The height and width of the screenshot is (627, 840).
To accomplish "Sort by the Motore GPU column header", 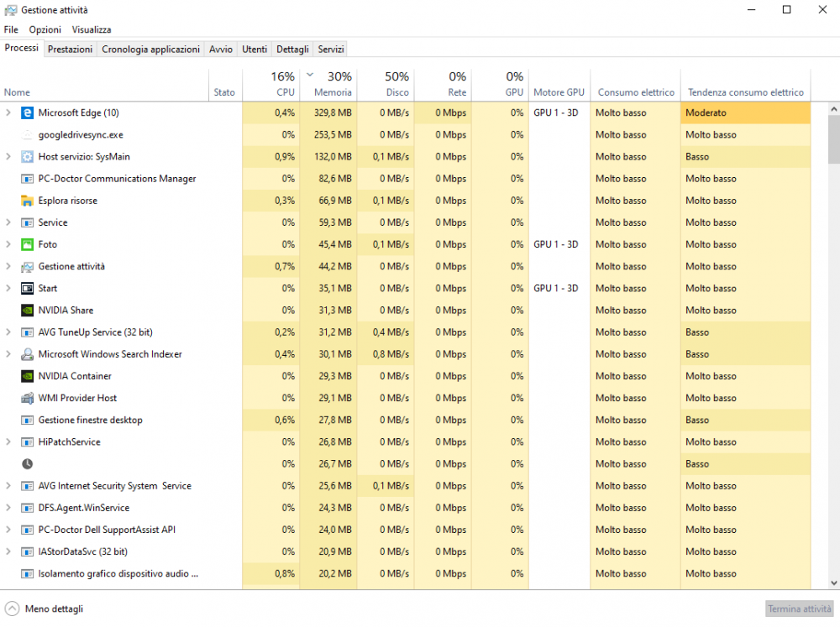I will (x=559, y=85).
